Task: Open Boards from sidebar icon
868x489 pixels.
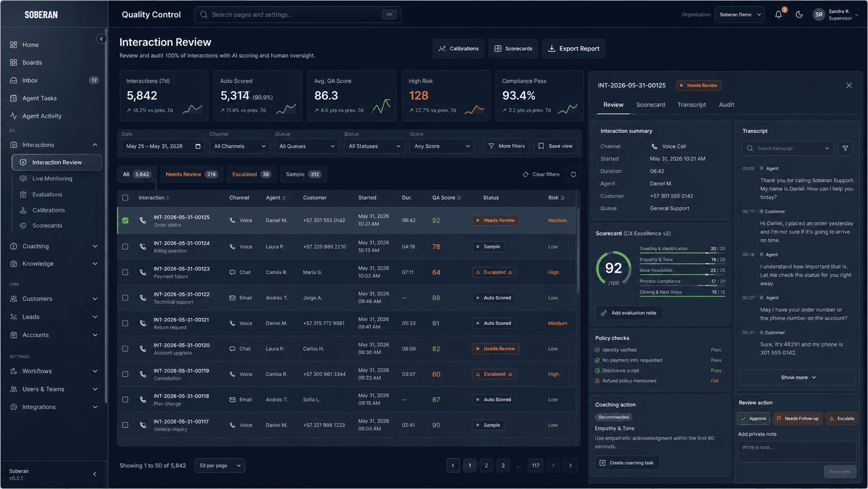Action: click(13, 62)
